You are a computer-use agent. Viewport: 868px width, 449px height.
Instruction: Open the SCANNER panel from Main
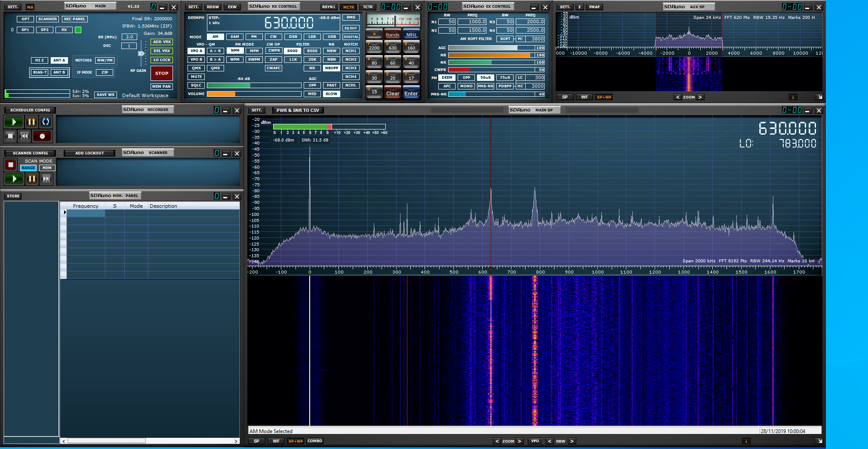click(x=47, y=19)
